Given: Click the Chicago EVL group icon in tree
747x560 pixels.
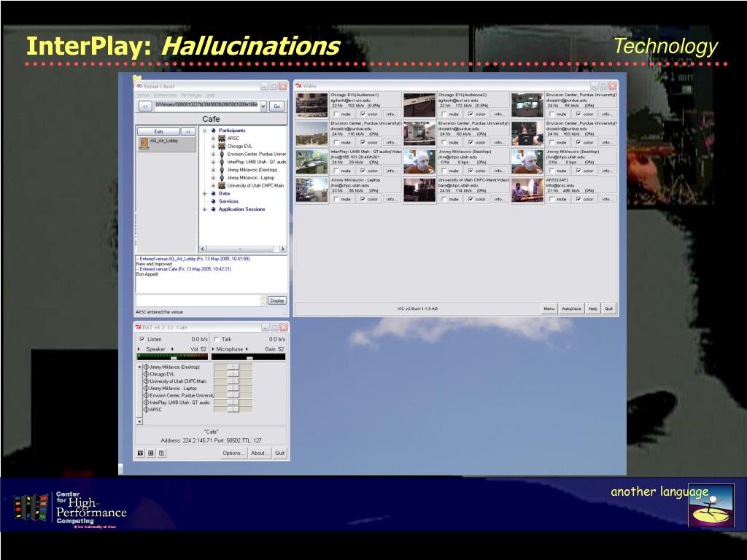Looking at the screenshot, I should point(222,146).
